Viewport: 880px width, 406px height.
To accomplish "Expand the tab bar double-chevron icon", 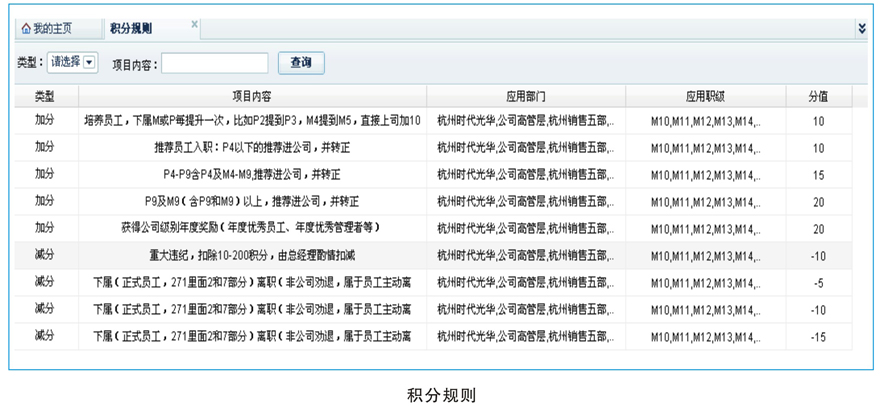I will [x=861, y=28].
